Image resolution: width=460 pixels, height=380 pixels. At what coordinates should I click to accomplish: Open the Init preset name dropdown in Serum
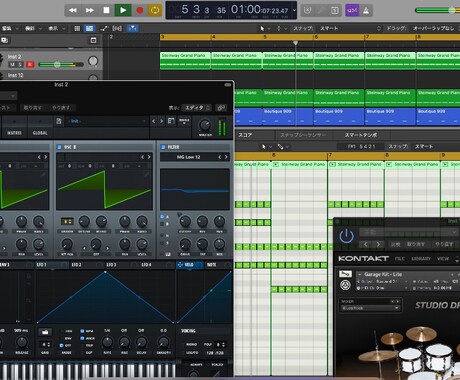coord(107,121)
